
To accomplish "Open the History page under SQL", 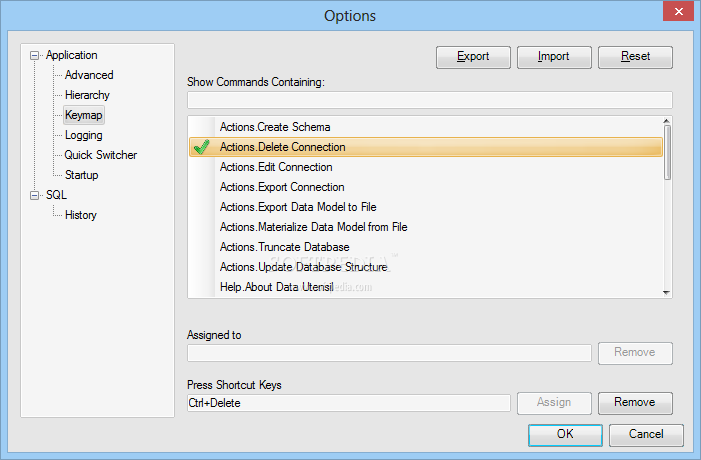I will click(81, 215).
